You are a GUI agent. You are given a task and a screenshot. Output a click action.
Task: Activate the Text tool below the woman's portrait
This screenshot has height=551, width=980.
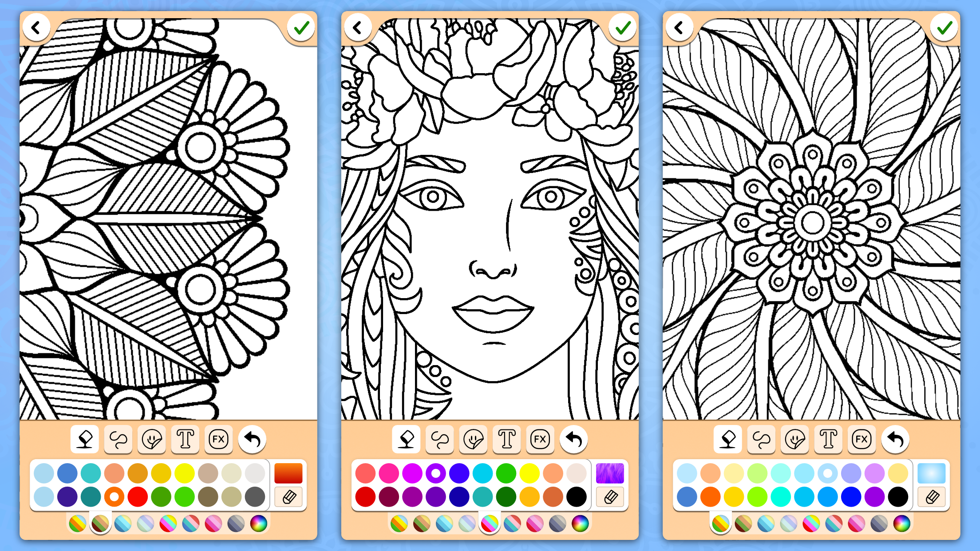coord(506,440)
